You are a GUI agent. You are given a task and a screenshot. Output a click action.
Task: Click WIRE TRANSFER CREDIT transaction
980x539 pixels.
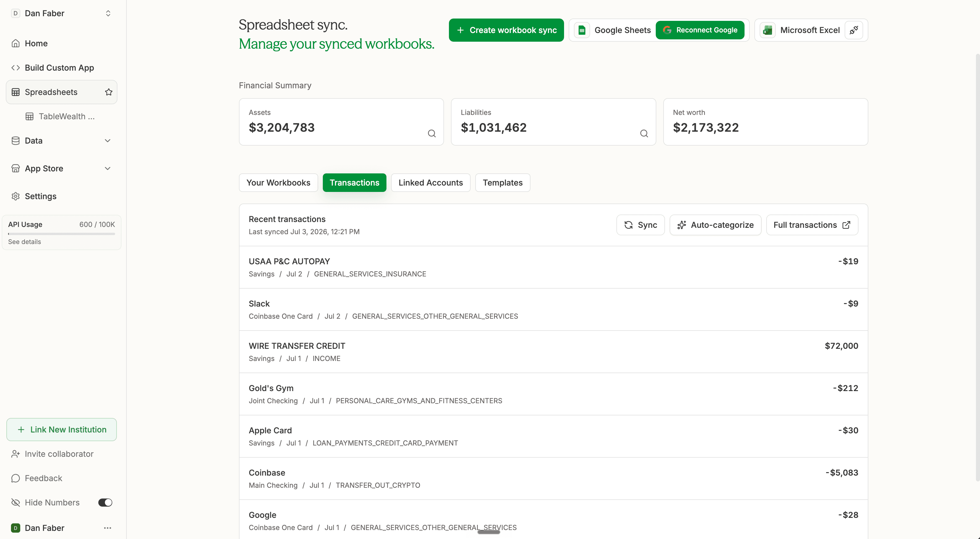tap(553, 352)
